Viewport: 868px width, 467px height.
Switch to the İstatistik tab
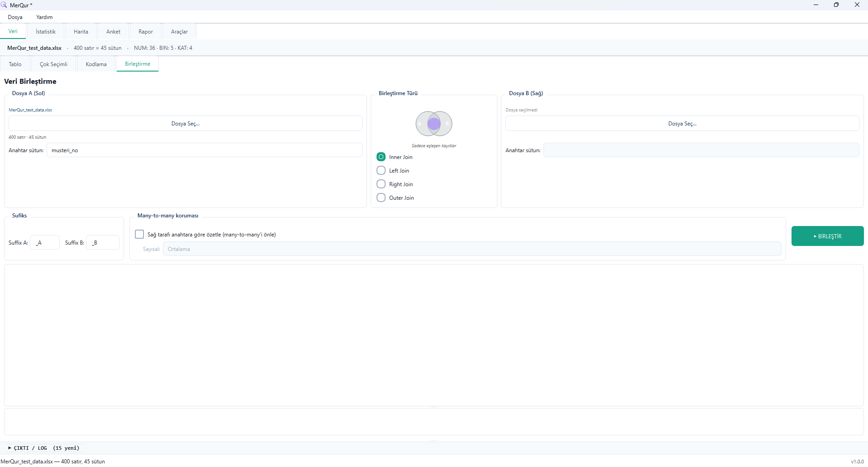pos(46,32)
